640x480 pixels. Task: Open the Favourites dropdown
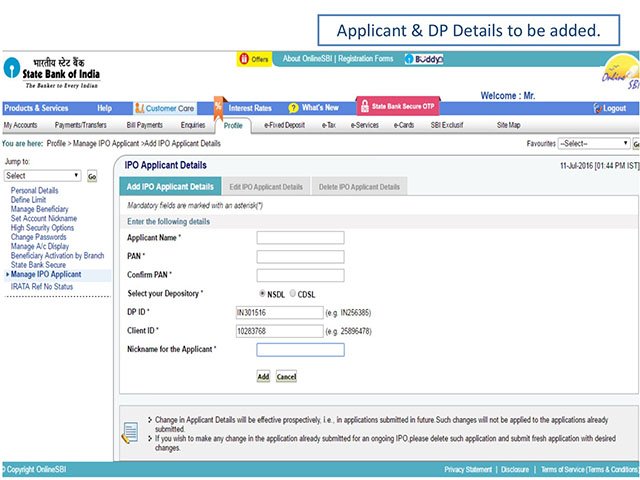593,143
